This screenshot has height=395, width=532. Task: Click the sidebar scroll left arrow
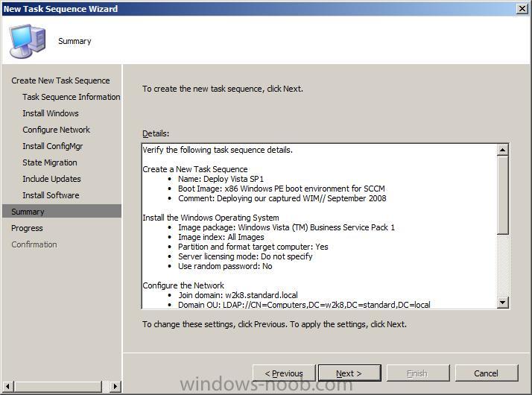(8, 386)
